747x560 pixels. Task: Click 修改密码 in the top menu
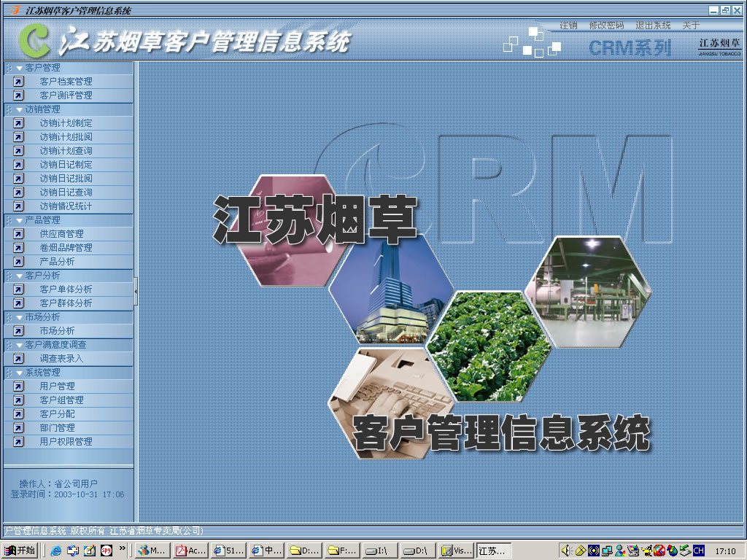click(x=606, y=26)
